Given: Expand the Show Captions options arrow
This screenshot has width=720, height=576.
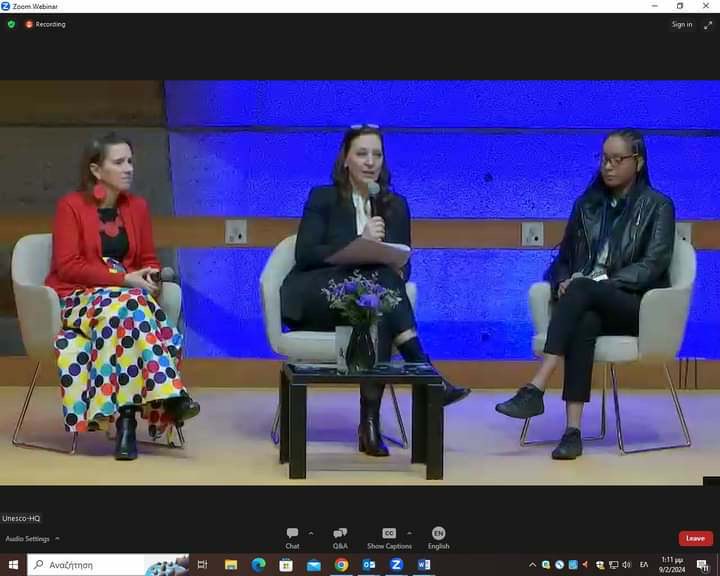Looking at the screenshot, I should pyautogui.click(x=408, y=533).
